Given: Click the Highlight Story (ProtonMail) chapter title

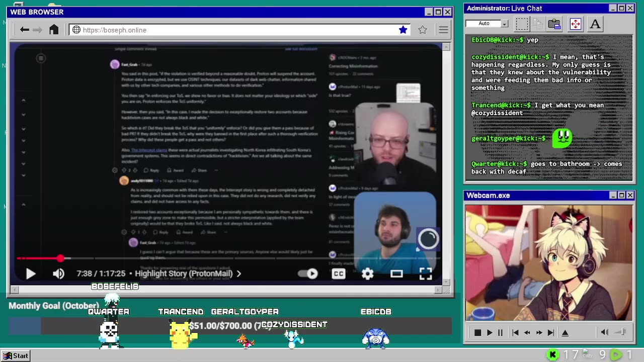Looking at the screenshot, I should 184,274.
